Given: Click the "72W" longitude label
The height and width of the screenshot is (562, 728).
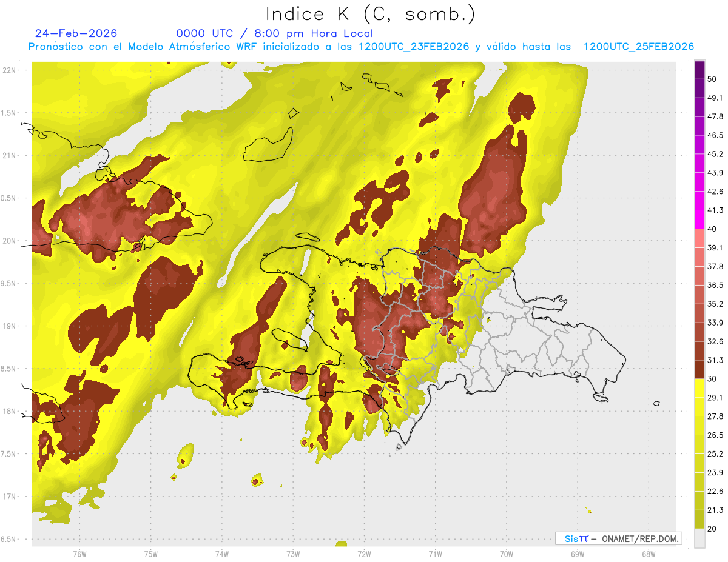Looking at the screenshot, I should click(364, 554).
